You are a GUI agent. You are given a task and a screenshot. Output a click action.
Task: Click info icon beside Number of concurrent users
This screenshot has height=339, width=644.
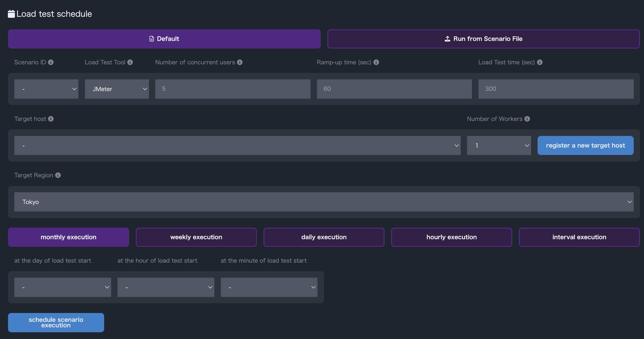pos(240,62)
